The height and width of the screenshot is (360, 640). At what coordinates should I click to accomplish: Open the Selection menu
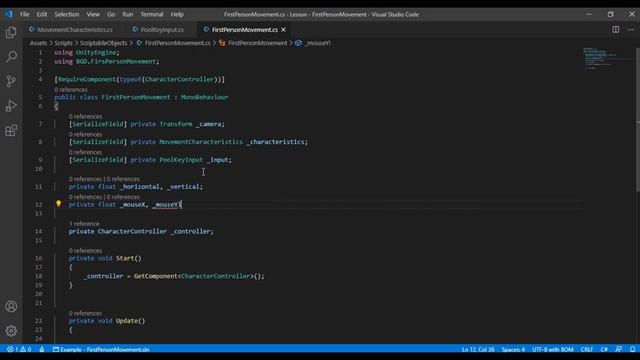(67, 14)
